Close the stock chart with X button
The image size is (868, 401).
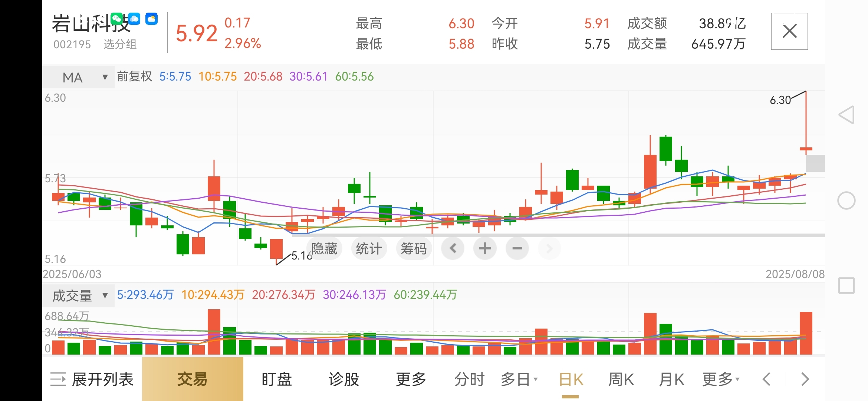click(789, 31)
